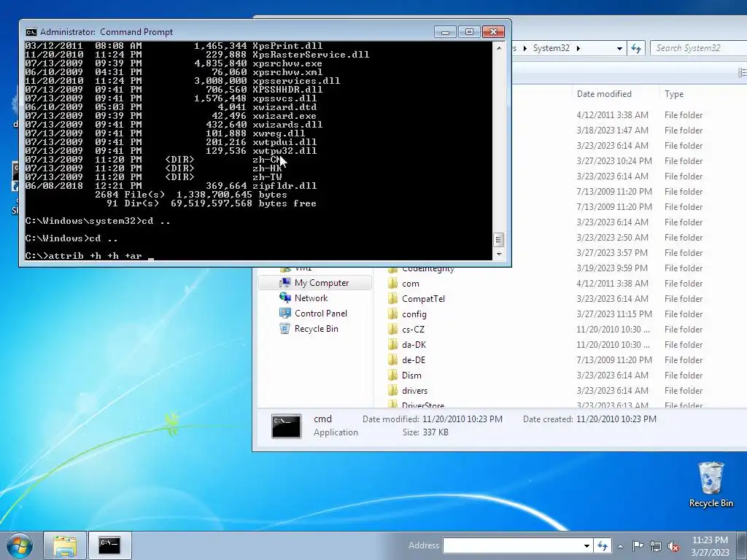Click the Explorer address bar refresh icon

(x=636, y=48)
